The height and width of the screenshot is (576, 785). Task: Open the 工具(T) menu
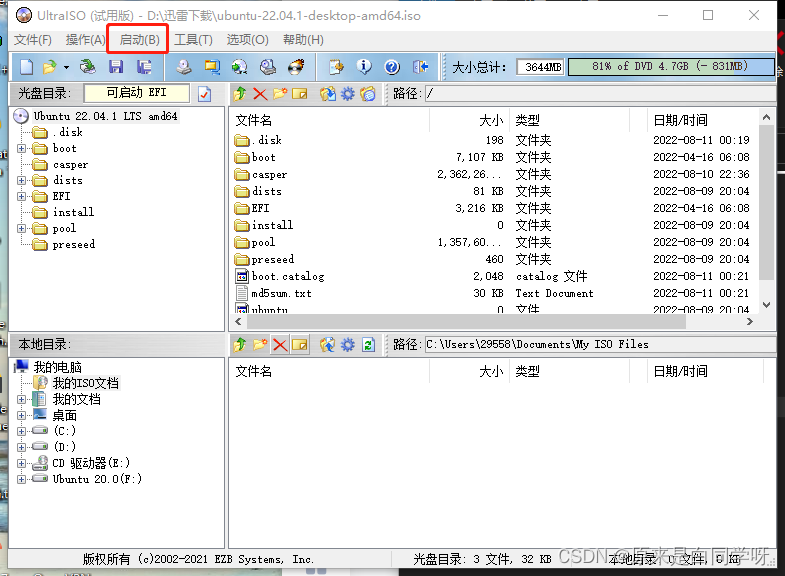tap(193, 40)
